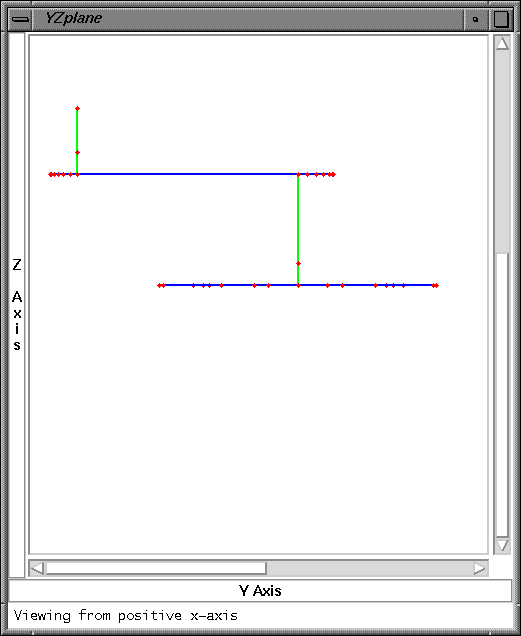Viewport: 521px width, 636px height.
Task: Click the horizontal scrollbar right arrow
Action: tap(480, 568)
